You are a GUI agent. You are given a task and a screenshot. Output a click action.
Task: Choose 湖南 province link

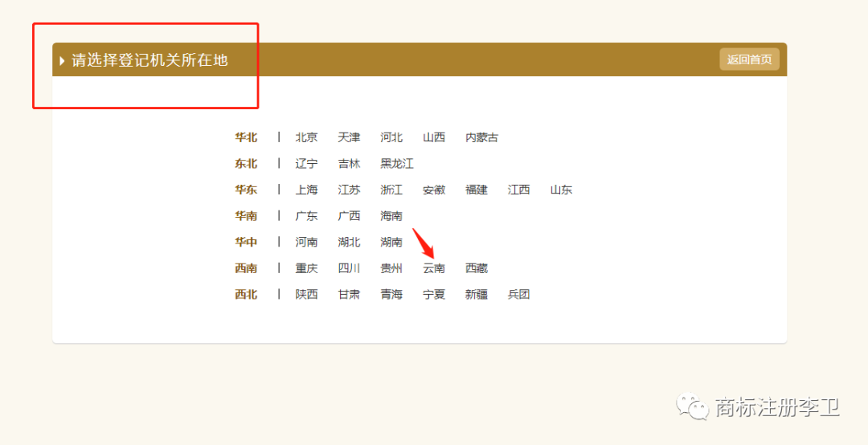[391, 242]
